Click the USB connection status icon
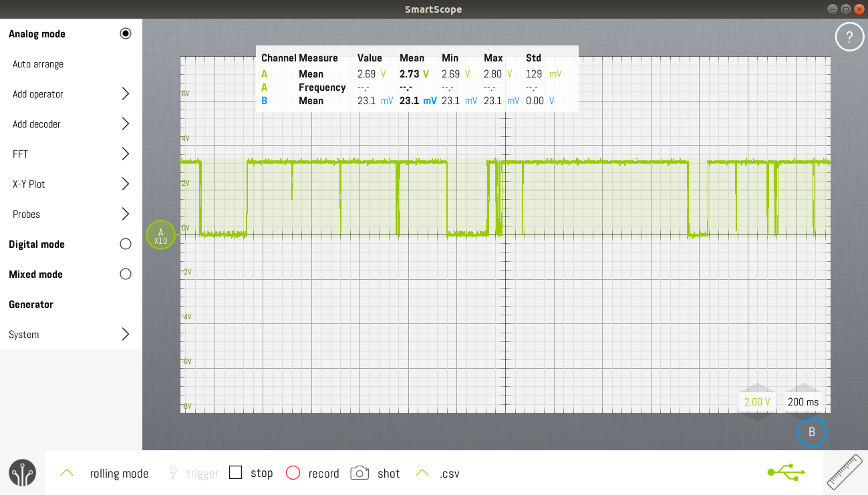Screen dimensions: 868x495 click(786, 472)
